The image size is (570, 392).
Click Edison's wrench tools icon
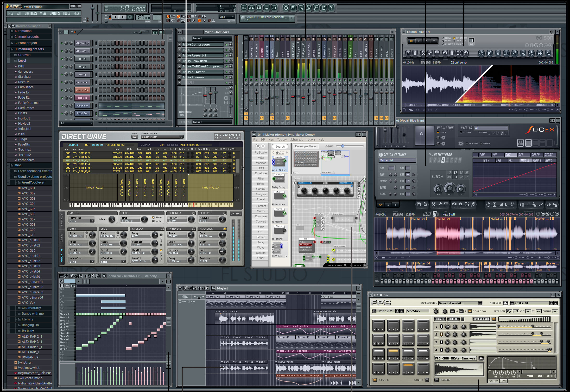(430, 53)
